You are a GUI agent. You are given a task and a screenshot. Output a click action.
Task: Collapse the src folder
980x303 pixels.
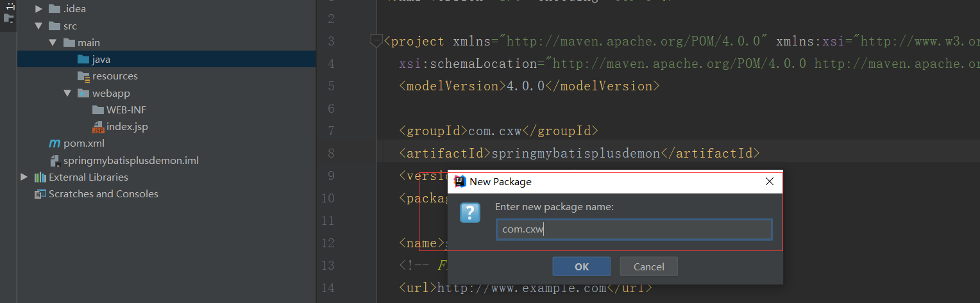(x=38, y=26)
